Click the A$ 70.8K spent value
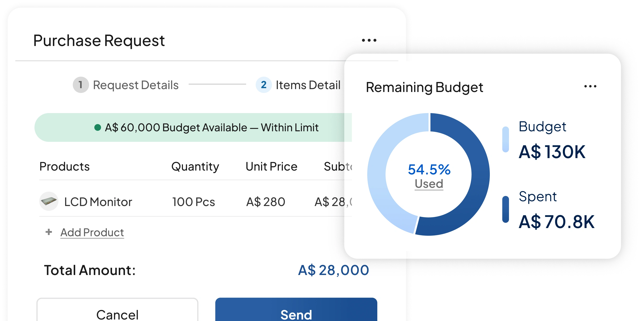This screenshot has width=644, height=321. 557,222
